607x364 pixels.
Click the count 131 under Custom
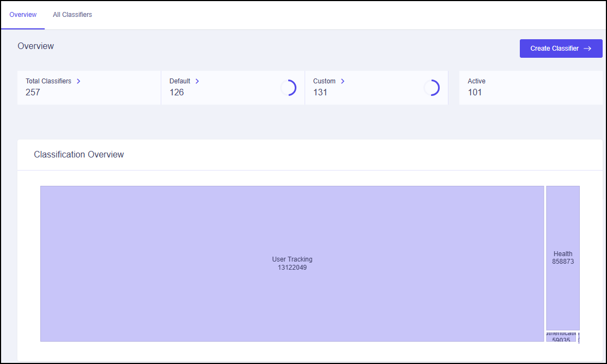tap(320, 92)
